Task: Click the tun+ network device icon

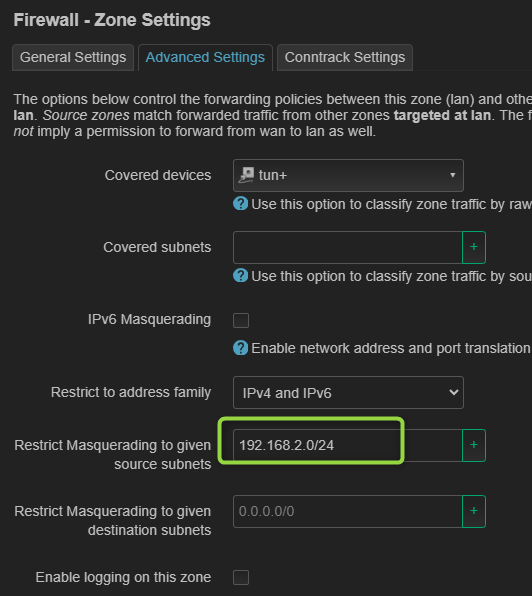Action: coord(246,175)
